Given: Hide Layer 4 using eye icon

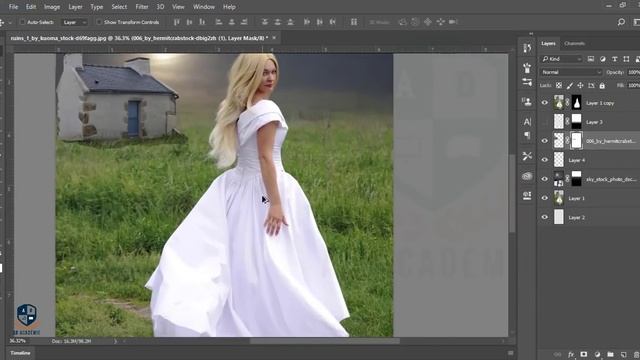Looking at the screenshot, I should pyautogui.click(x=544, y=160).
